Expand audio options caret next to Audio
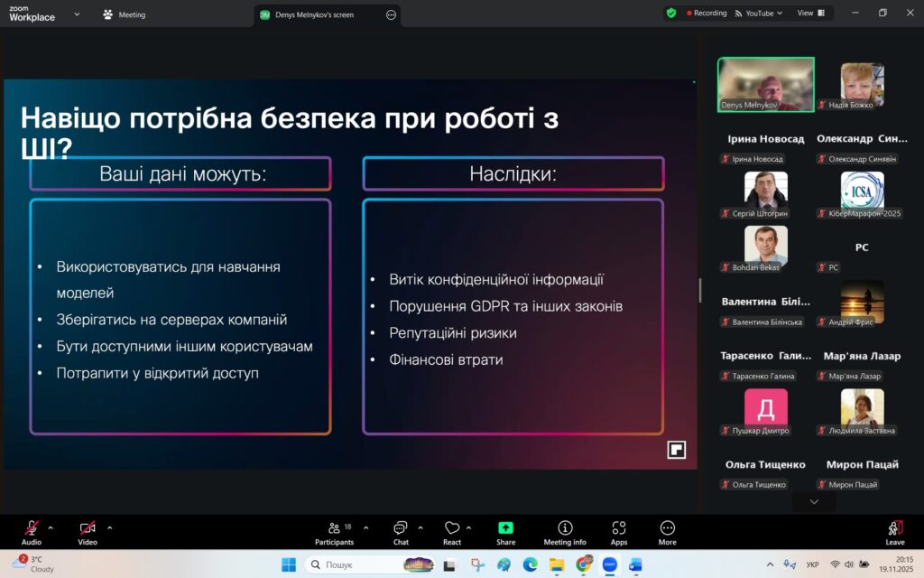 [x=51, y=527]
